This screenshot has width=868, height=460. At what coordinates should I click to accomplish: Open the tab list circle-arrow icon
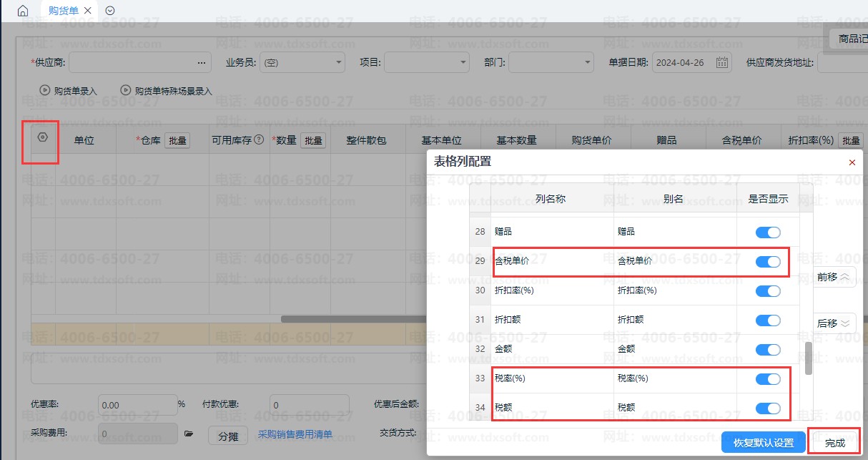[109, 11]
